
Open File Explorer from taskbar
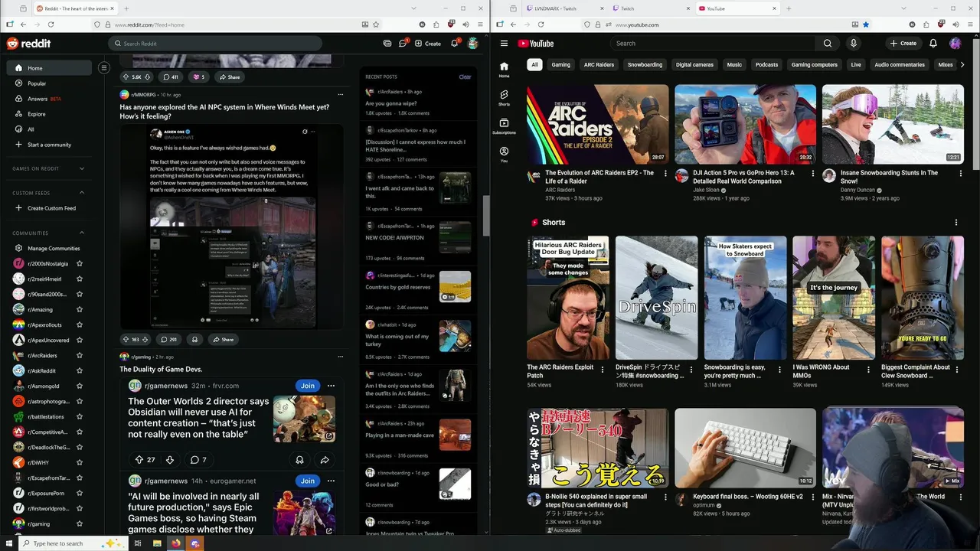pyautogui.click(x=157, y=543)
